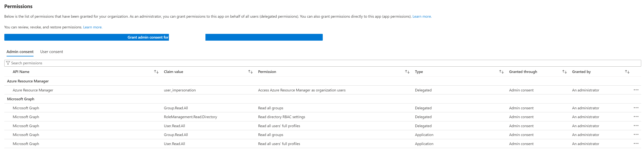Focus the Search permissions field
The width and height of the screenshot is (644, 152).
(x=323, y=63)
